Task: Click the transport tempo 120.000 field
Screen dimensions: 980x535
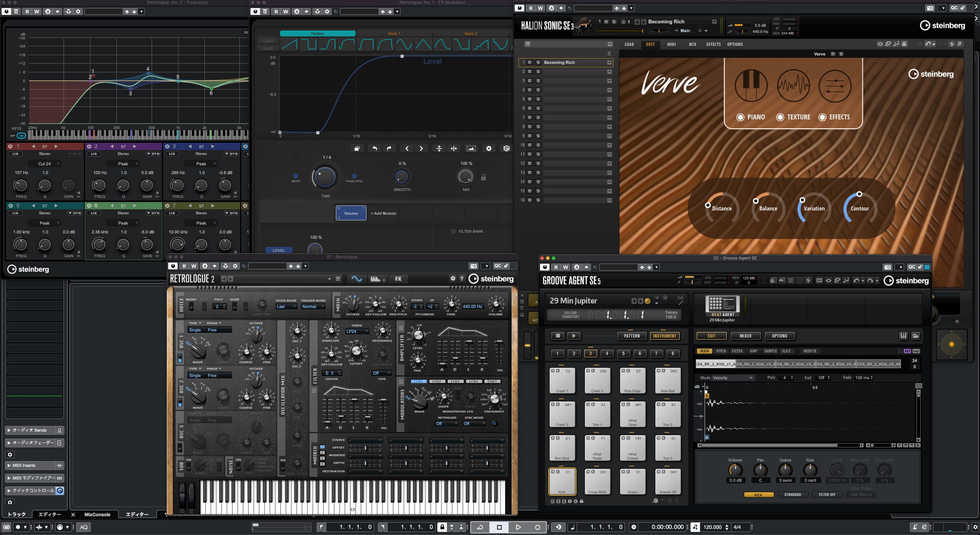Action: coord(712,527)
